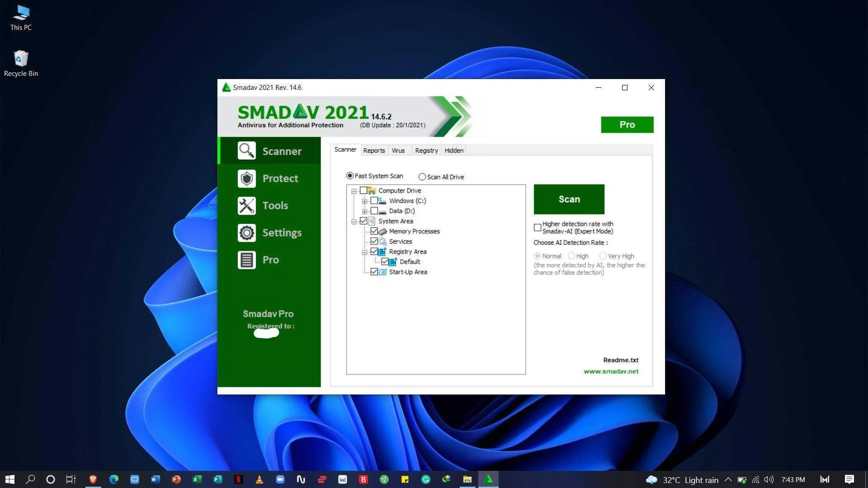Click the volume icon in the system tray
The height and width of the screenshot is (488, 868).
pyautogui.click(x=769, y=480)
